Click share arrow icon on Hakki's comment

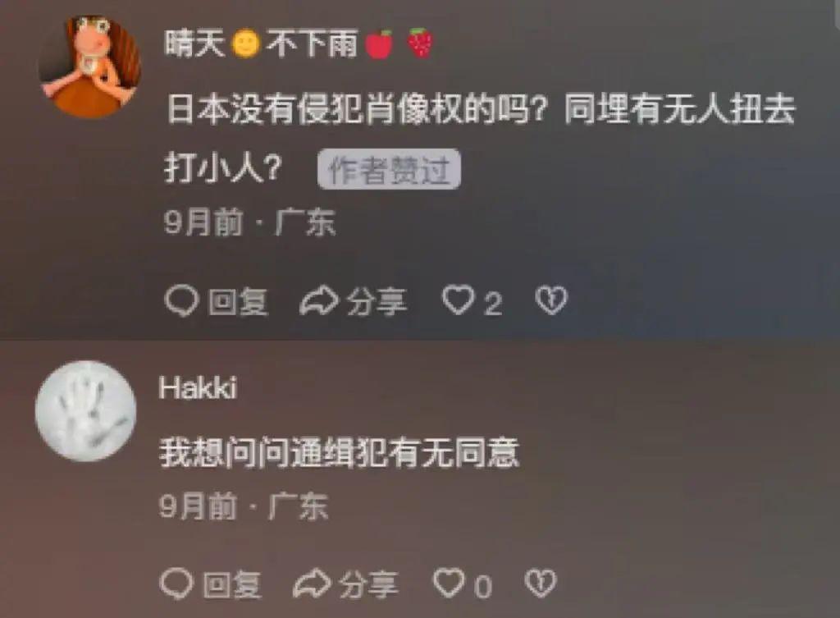[313, 584]
